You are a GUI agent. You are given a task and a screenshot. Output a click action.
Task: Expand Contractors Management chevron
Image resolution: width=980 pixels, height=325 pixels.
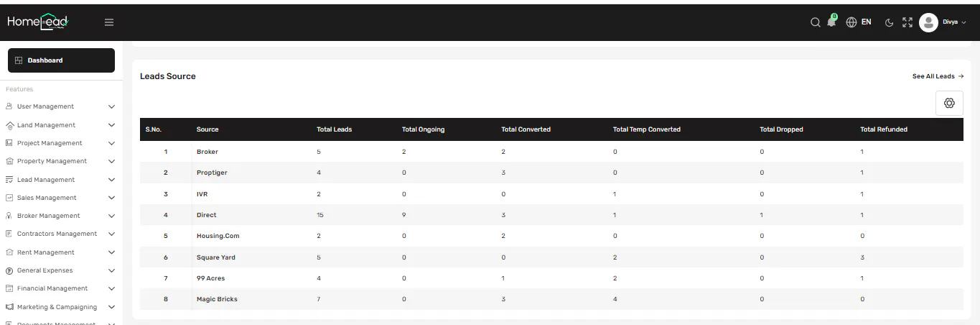pyautogui.click(x=111, y=234)
